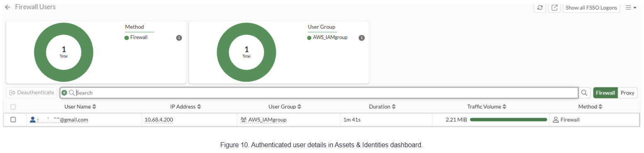644x153 pixels.
Task: Tick the select-all checkbox in table header
Action: (13, 107)
